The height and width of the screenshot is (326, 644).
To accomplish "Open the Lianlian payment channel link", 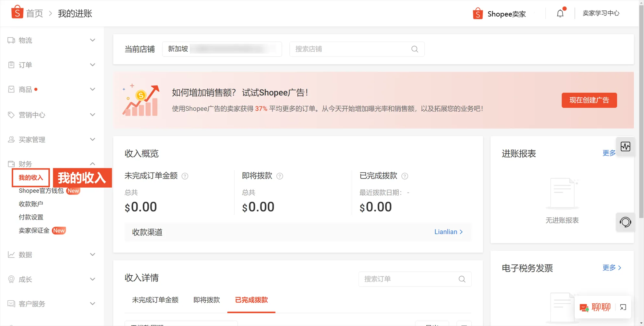I will point(448,232).
